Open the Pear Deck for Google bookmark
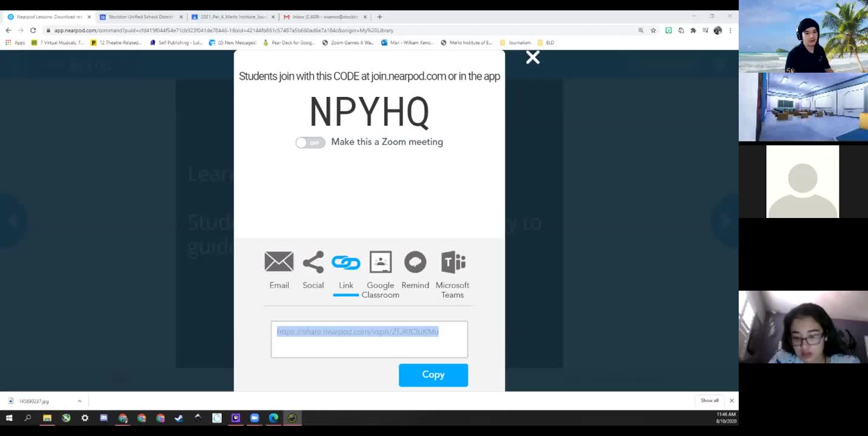This screenshot has width=868, height=436. click(289, 43)
